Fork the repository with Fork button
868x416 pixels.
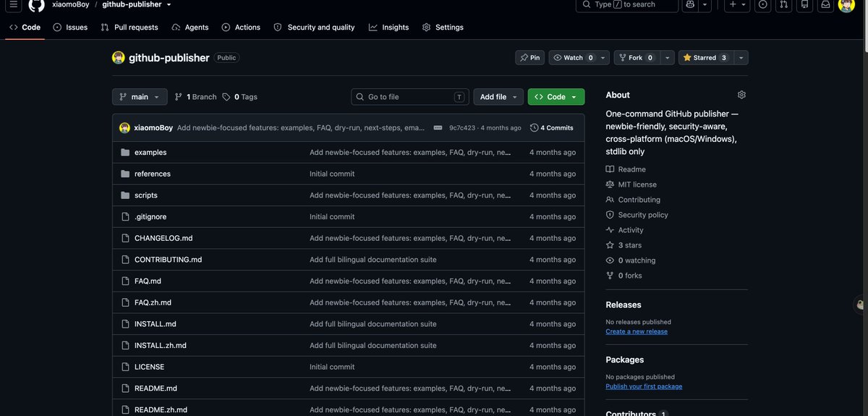(637, 58)
